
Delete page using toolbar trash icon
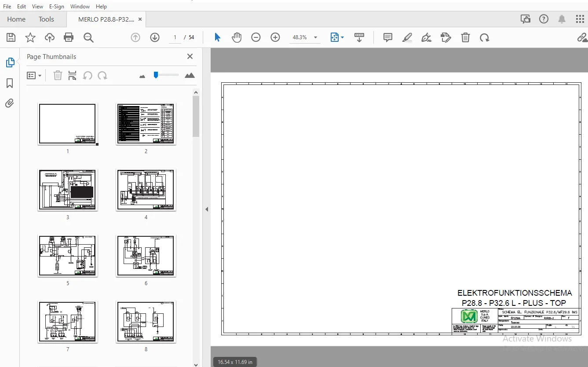coord(465,37)
